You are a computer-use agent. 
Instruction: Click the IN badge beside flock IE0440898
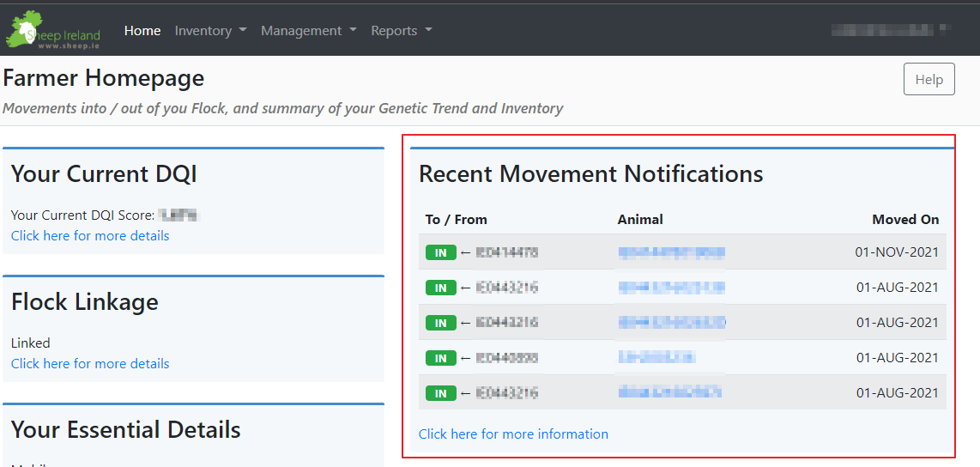[440, 358]
